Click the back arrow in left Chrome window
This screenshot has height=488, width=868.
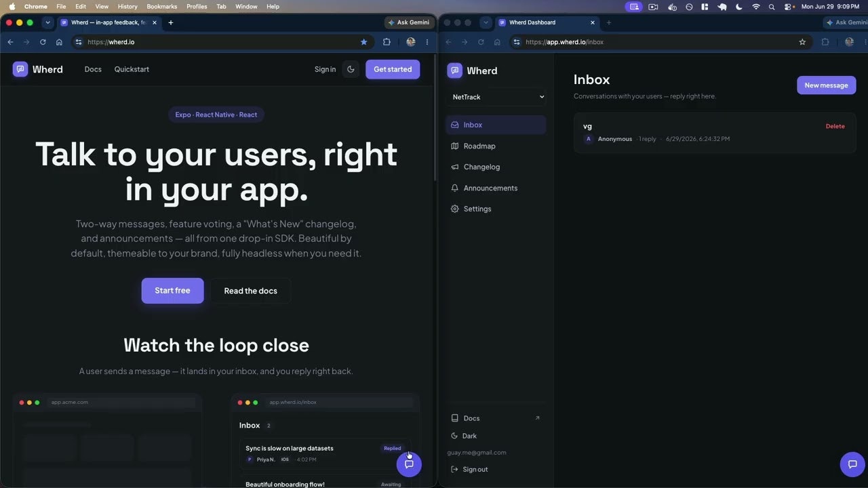pos(10,42)
